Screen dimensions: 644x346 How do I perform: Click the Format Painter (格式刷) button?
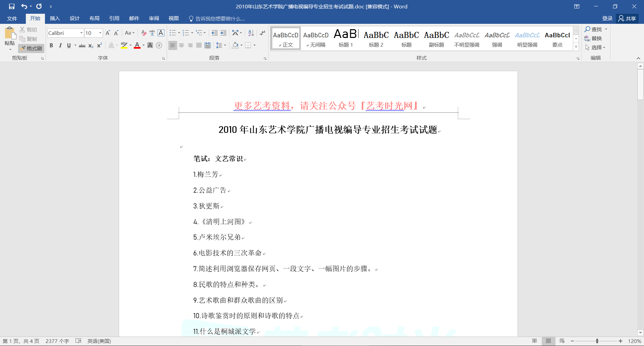point(31,48)
